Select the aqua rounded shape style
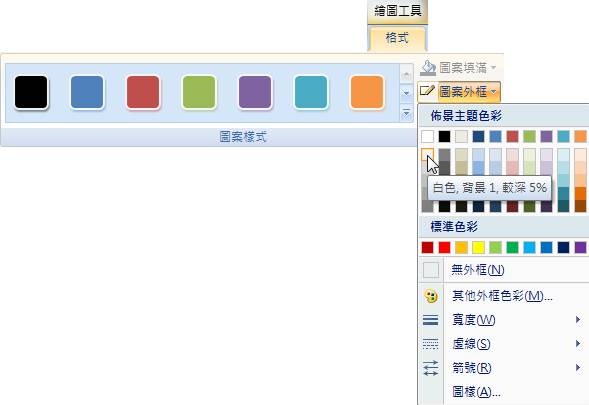The image size is (589, 405). [x=311, y=92]
